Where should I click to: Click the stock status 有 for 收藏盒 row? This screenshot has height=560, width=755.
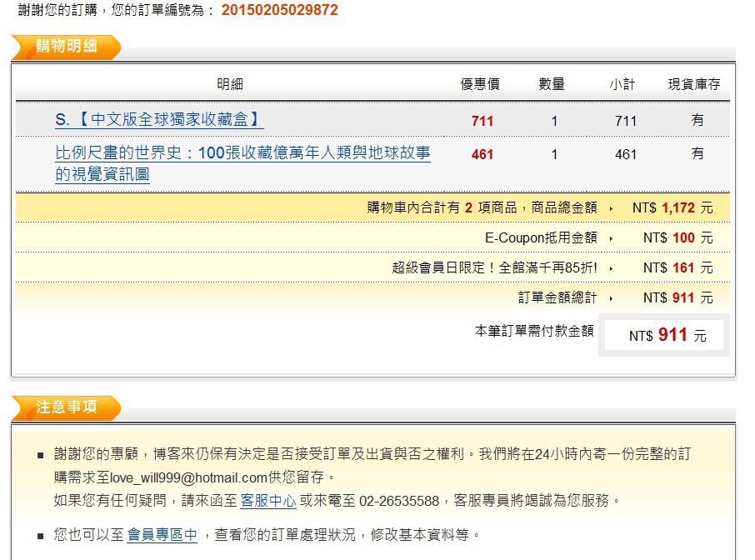tap(697, 120)
